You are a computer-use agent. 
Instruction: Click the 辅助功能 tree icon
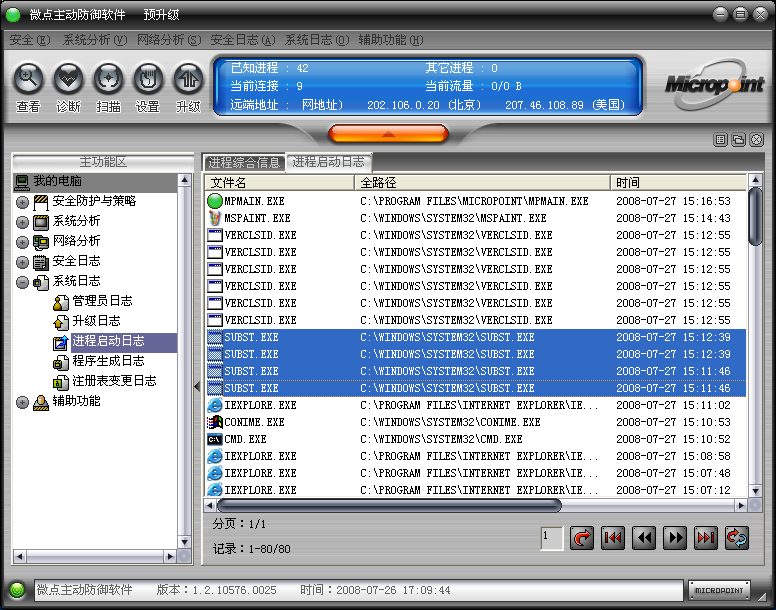point(41,402)
